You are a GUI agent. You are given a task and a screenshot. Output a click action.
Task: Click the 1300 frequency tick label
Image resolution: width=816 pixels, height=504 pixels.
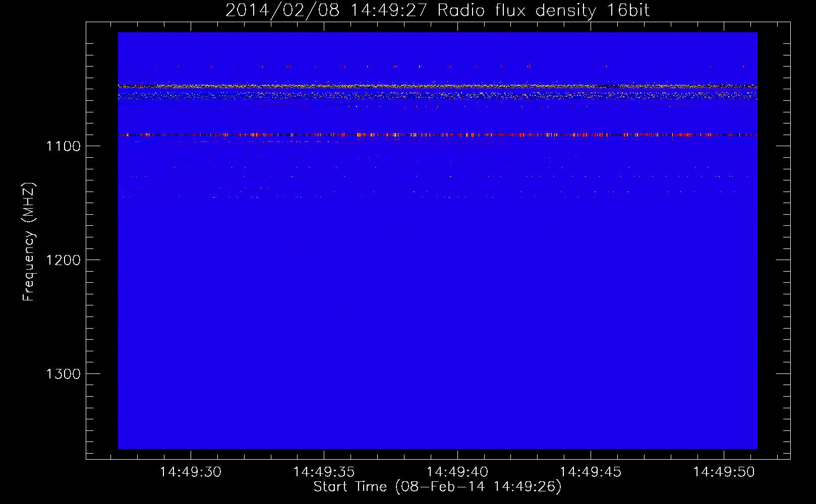[x=63, y=374]
